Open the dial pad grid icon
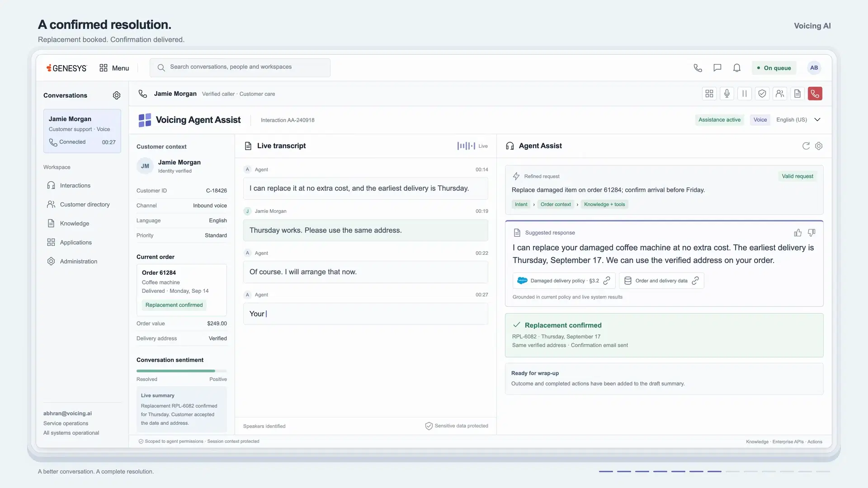The height and width of the screenshot is (488, 868). point(709,94)
